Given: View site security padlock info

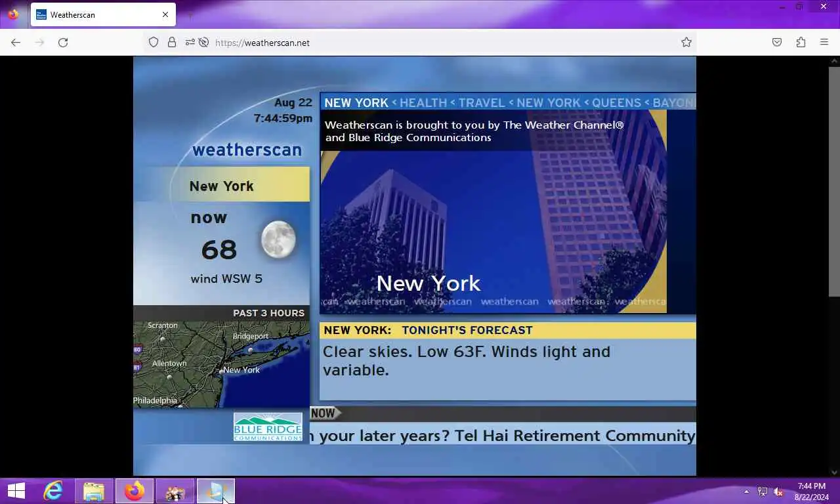Looking at the screenshot, I should pos(172,42).
